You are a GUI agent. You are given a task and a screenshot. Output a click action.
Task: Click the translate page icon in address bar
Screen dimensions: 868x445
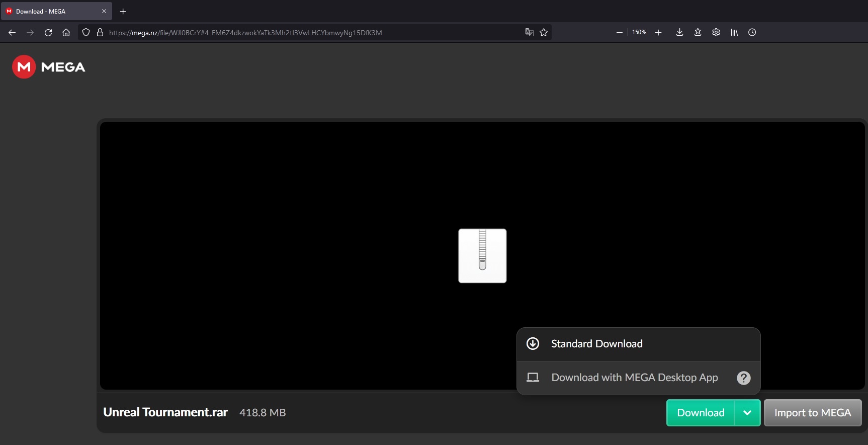529,32
